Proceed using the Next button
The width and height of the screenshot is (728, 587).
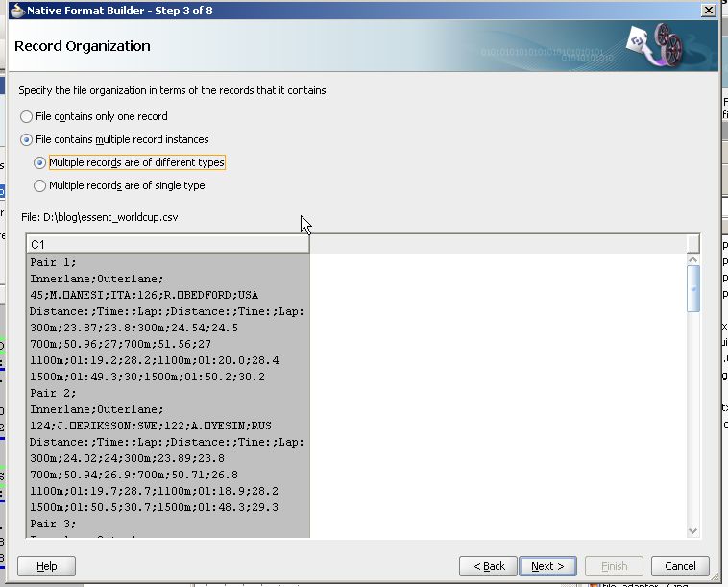547,566
